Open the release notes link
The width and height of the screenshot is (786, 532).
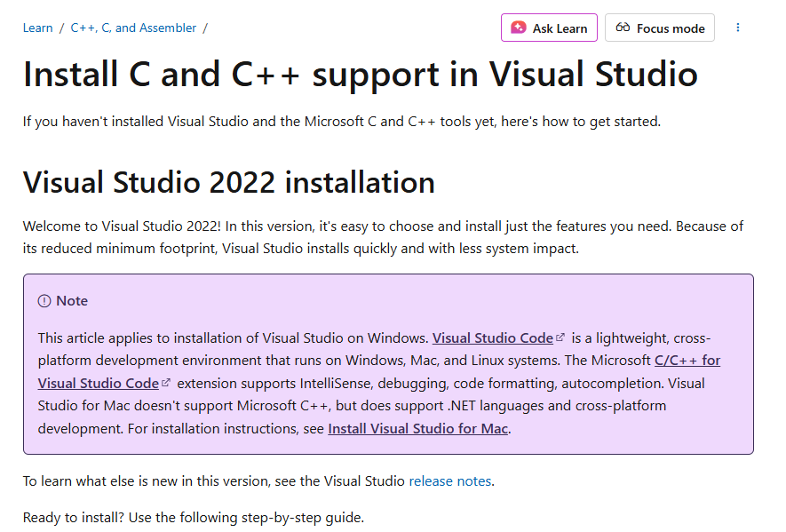coord(450,481)
